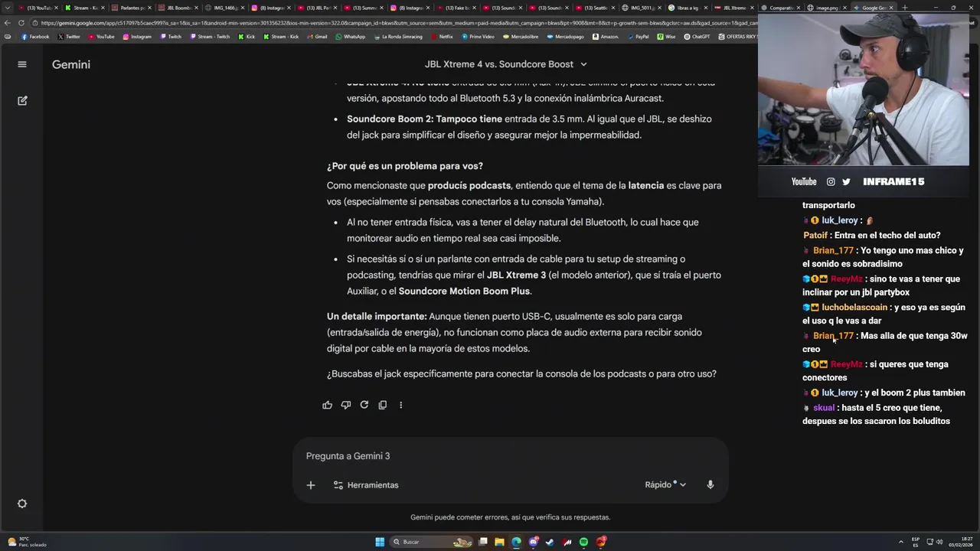The width and height of the screenshot is (980, 551).
Task: Open Spotify from taskbar
Action: tap(583, 542)
